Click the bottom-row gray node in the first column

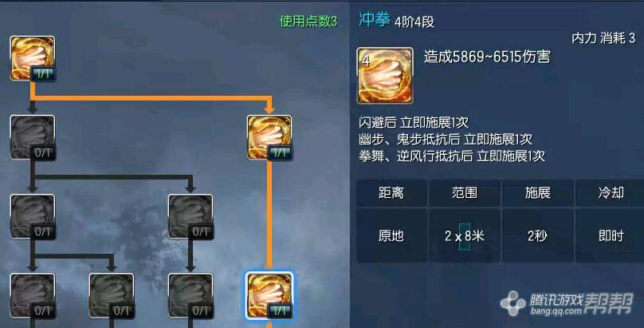coord(33,295)
